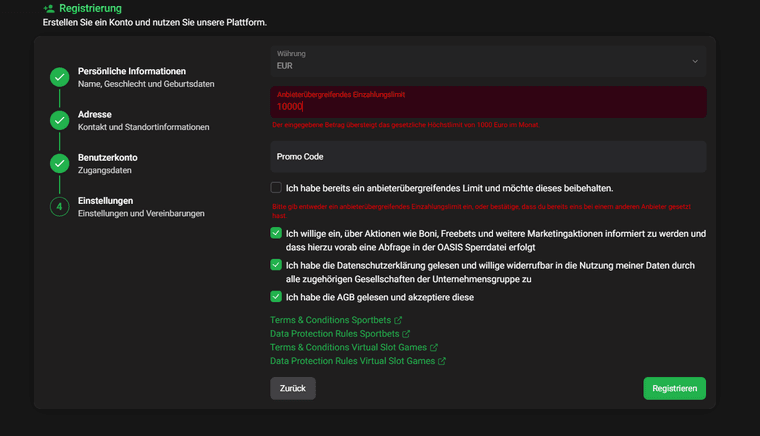Focus the Promo Code input field

coord(487,157)
